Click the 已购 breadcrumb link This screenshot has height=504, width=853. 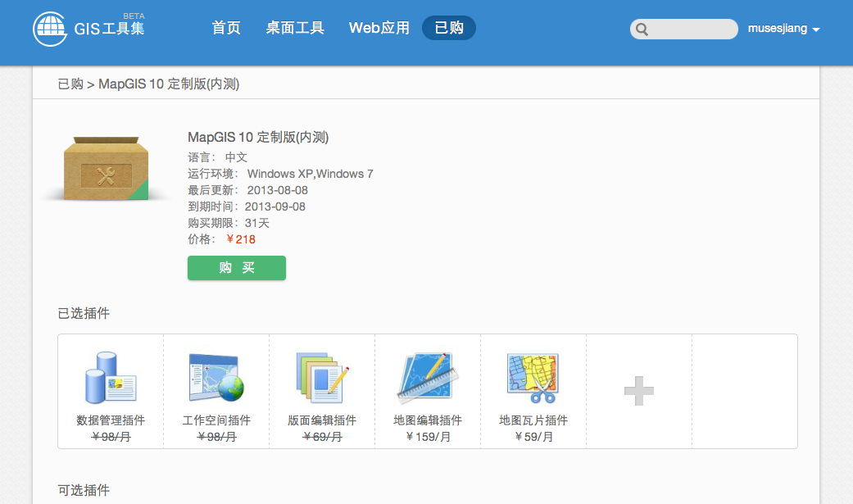(70, 84)
